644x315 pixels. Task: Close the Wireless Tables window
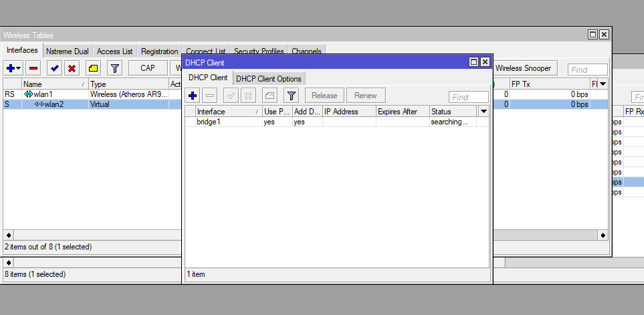point(604,35)
